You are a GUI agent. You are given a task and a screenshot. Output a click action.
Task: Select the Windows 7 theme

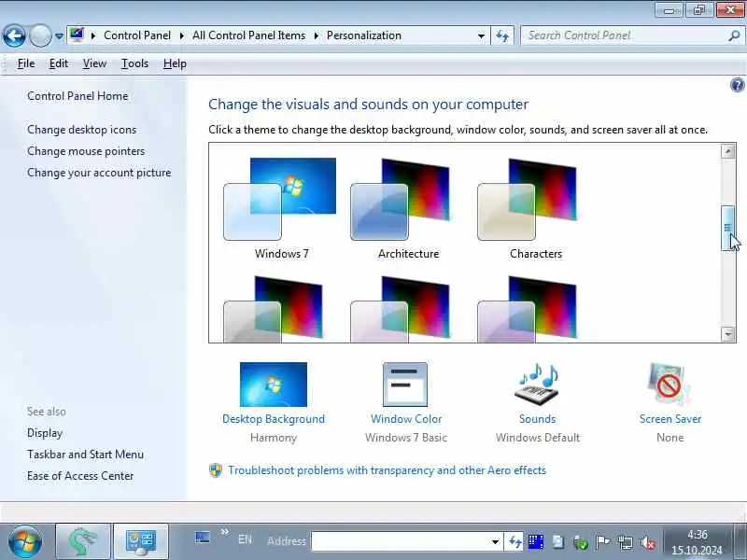point(281,208)
